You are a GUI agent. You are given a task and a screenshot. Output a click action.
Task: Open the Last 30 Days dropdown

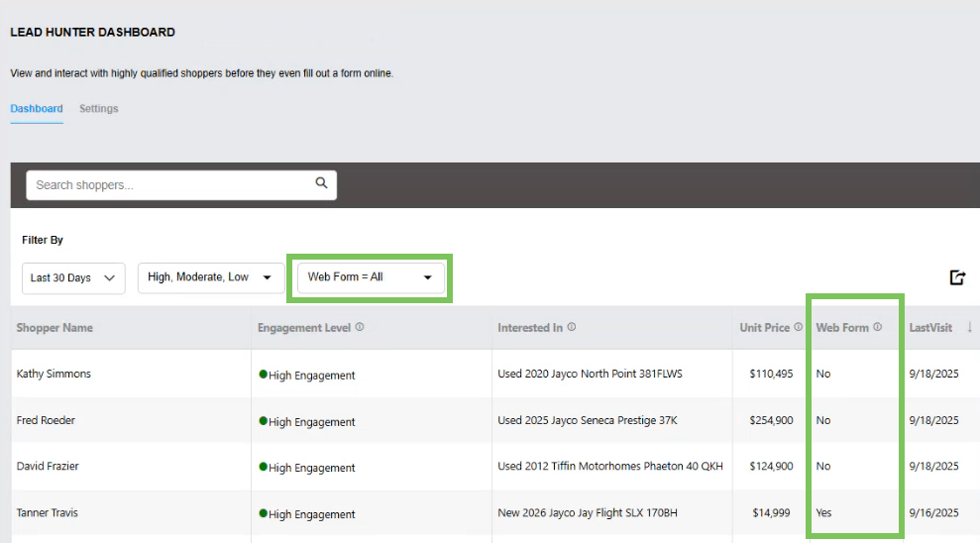coord(73,277)
